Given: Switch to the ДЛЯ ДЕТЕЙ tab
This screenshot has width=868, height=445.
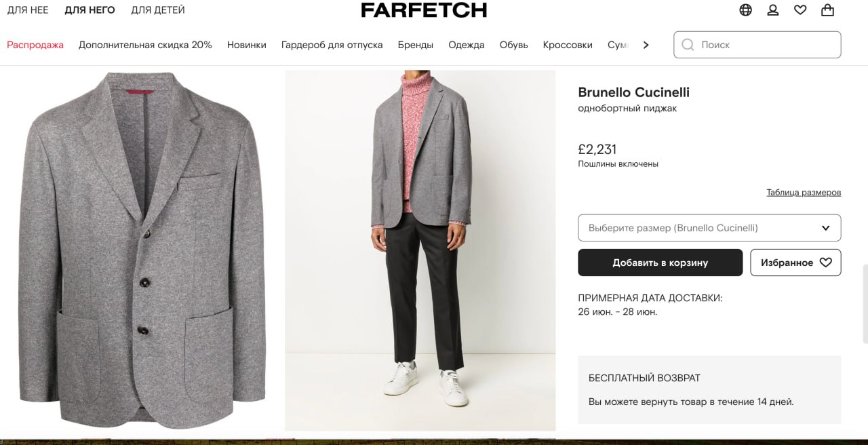Looking at the screenshot, I should click(x=158, y=10).
